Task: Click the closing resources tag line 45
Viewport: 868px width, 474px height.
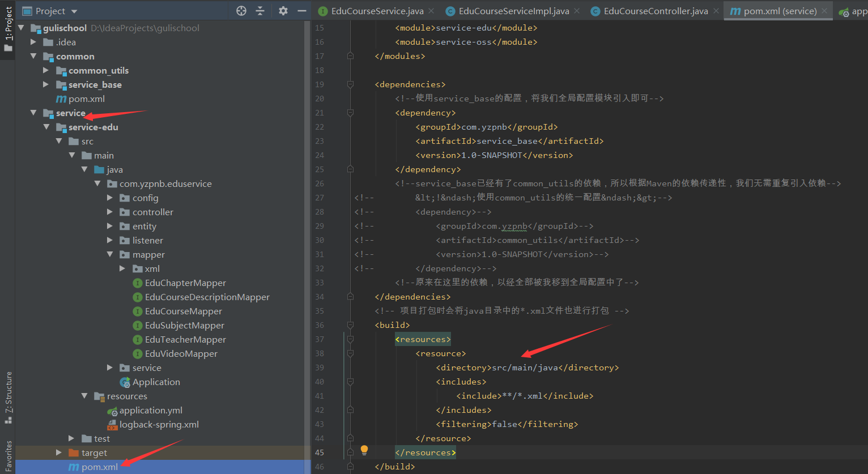Action: click(x=426, y=452)
